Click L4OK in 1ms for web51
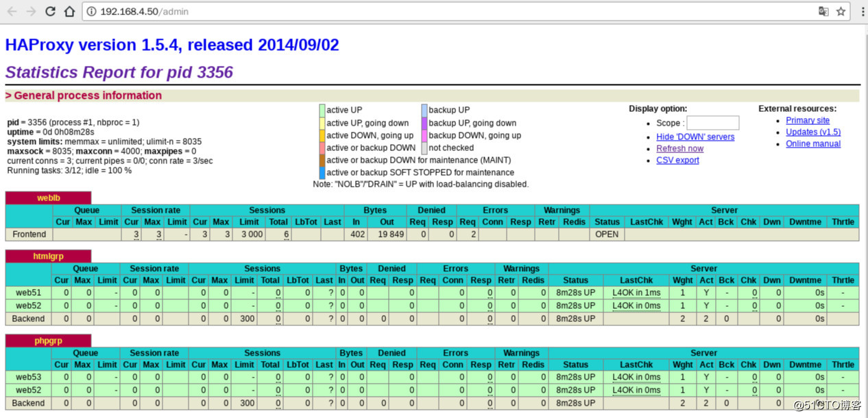 point(636,292)
